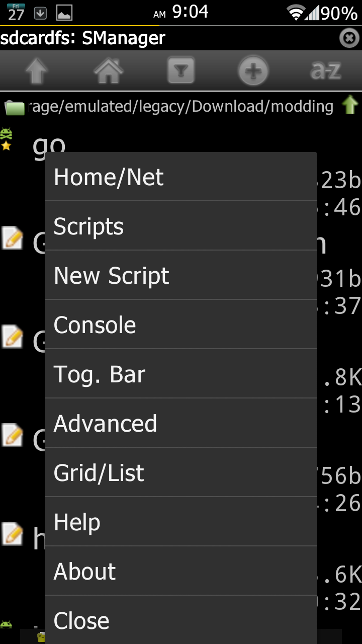The height and width of the screenshot is (644, 362).
Task: Tap the up-directory arrow in toolbar
Action: [36, 71]
